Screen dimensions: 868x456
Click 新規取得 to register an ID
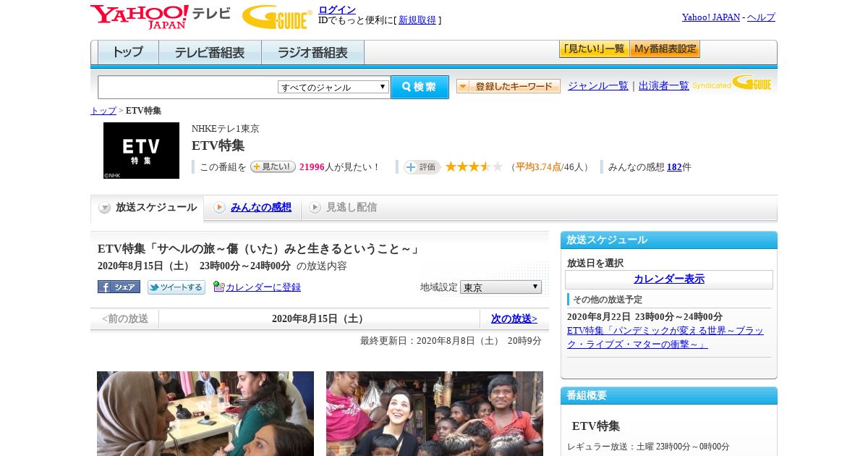[x=417, y=20]
